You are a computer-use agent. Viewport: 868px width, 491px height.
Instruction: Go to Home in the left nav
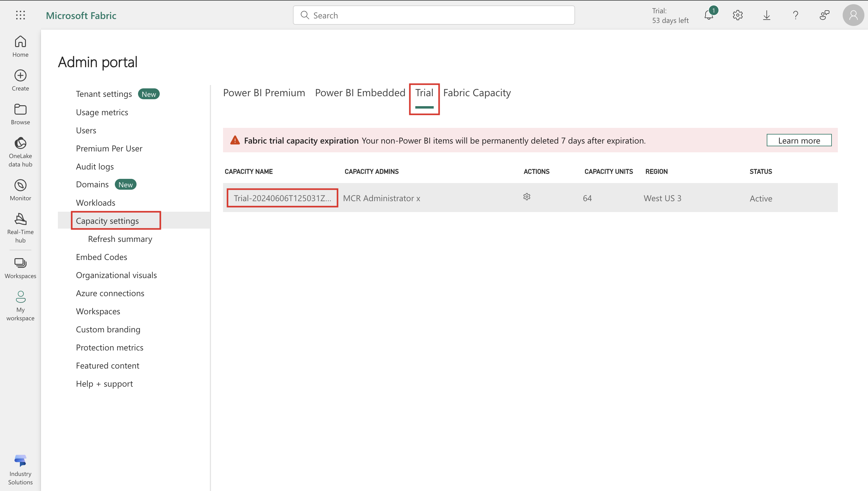click(x=20, y=46)
